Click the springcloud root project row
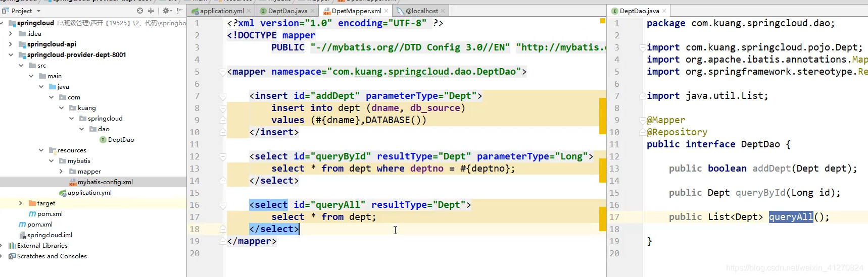868x277 pixels. (93, 23)
